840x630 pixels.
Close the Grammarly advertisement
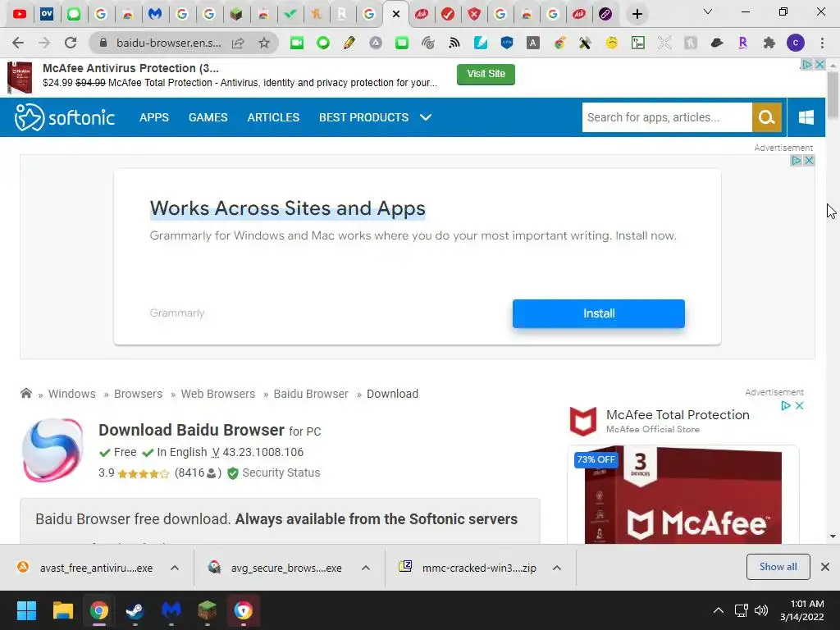(809, 160)
